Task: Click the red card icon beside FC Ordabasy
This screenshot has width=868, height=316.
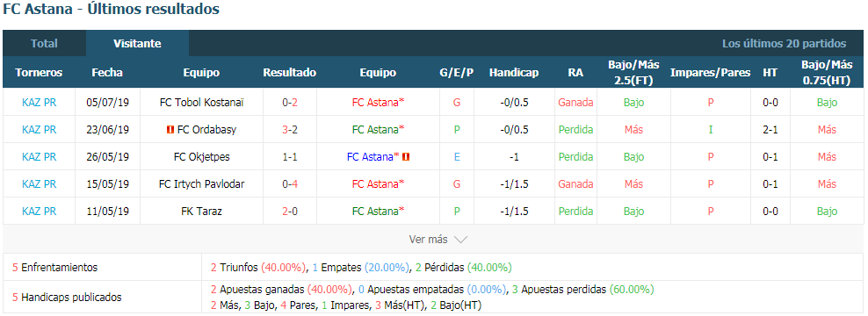Action: 170,130
